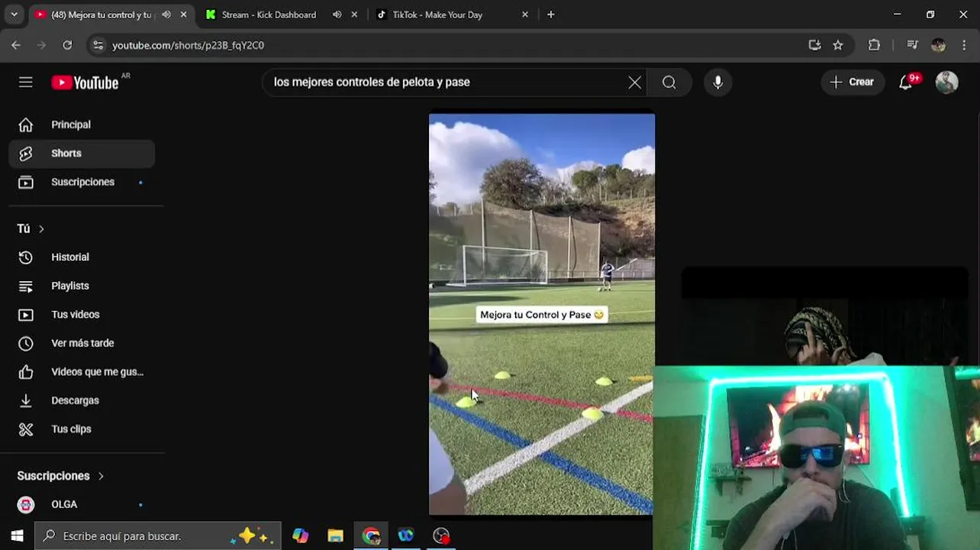980x550 pixels.
Task: Open the Chrome profile avatar
Action: pyautogui.click(x=939, y=45)
